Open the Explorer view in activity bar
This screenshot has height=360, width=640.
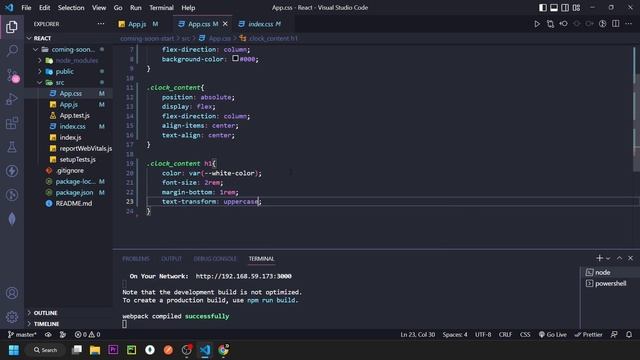point(12,27)
